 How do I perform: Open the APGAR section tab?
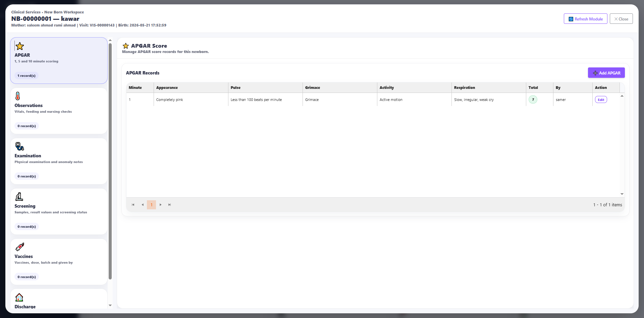click(59, 60)
